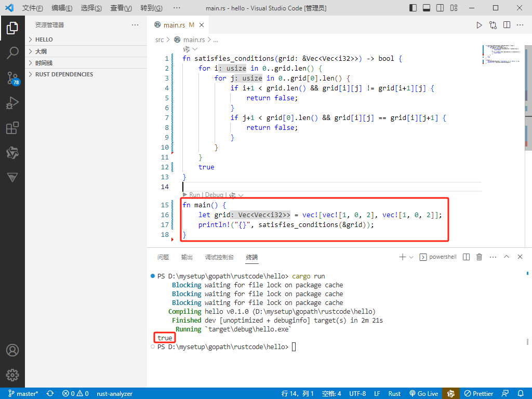Toggle the secondary side bar layout
This screenshot has height=399, width=532.
tap(440, 8)
